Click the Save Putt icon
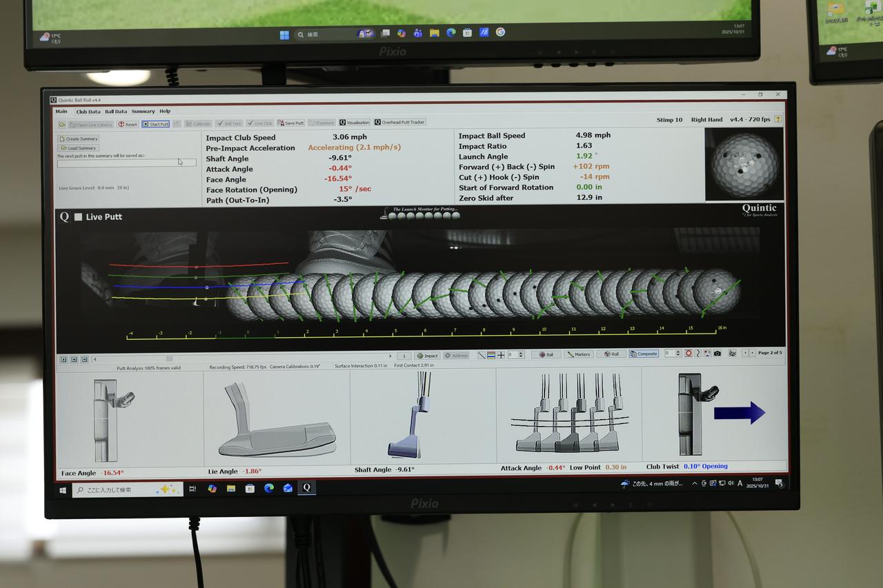The width and height of the screenshot is (883, 588). (x=290, y=123)
